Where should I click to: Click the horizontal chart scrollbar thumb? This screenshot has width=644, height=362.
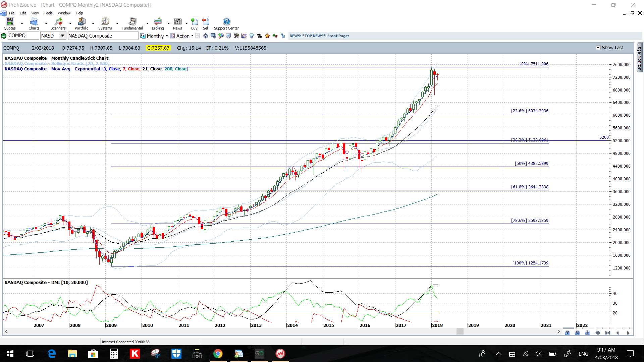coord(460,331)
